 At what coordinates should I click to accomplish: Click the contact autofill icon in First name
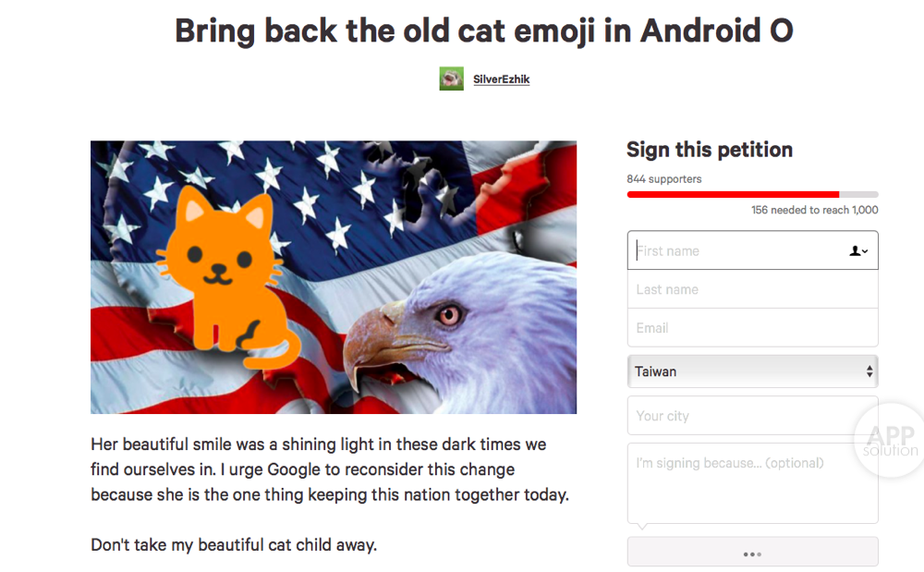coord(858,250)
